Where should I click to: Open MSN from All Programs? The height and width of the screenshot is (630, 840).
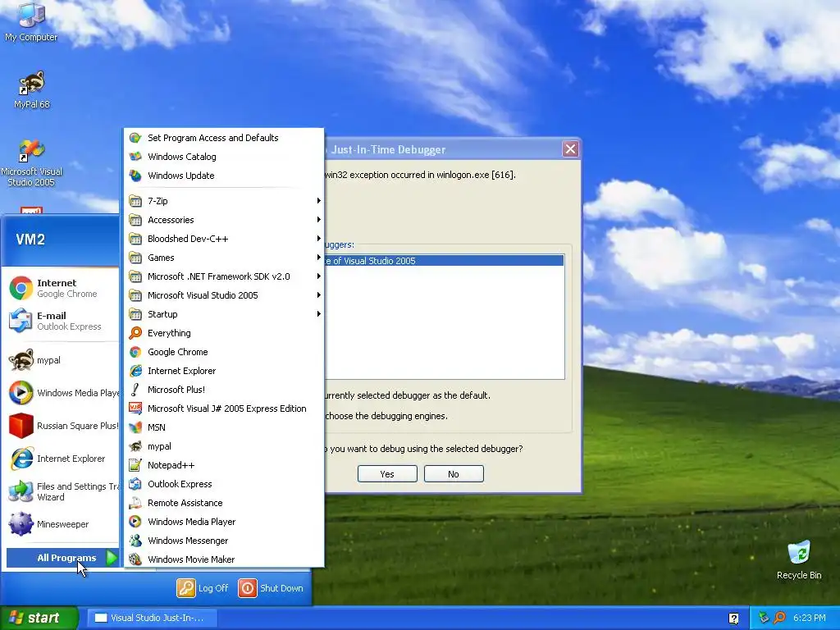pos(224,427)
